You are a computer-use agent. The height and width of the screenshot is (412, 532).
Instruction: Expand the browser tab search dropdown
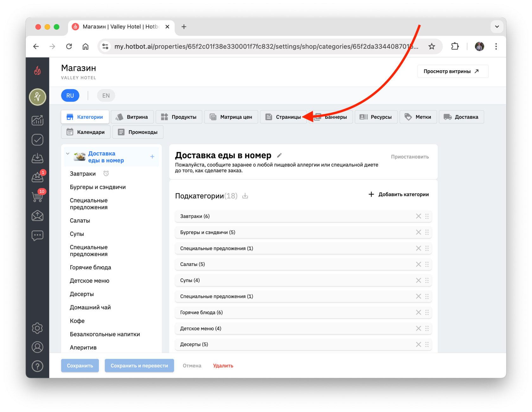point(497,27)
